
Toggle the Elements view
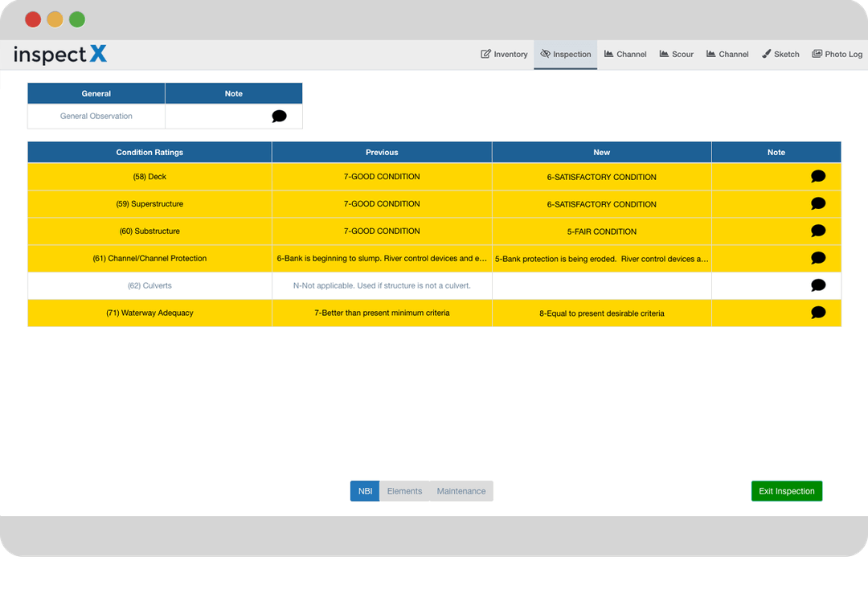pos(404,490)
